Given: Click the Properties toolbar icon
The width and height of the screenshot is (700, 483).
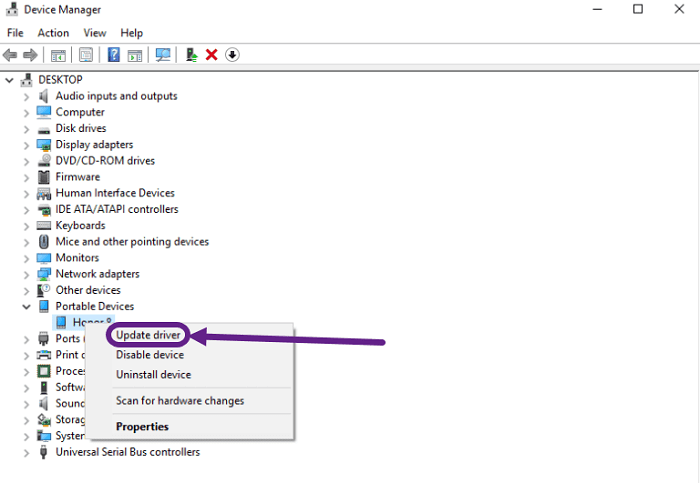Looking at the screenshot, I should (86, 55).
